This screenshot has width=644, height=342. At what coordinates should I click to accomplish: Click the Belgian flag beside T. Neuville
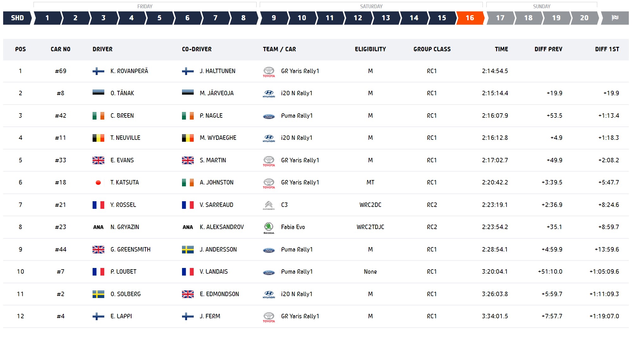click(98, 138)
